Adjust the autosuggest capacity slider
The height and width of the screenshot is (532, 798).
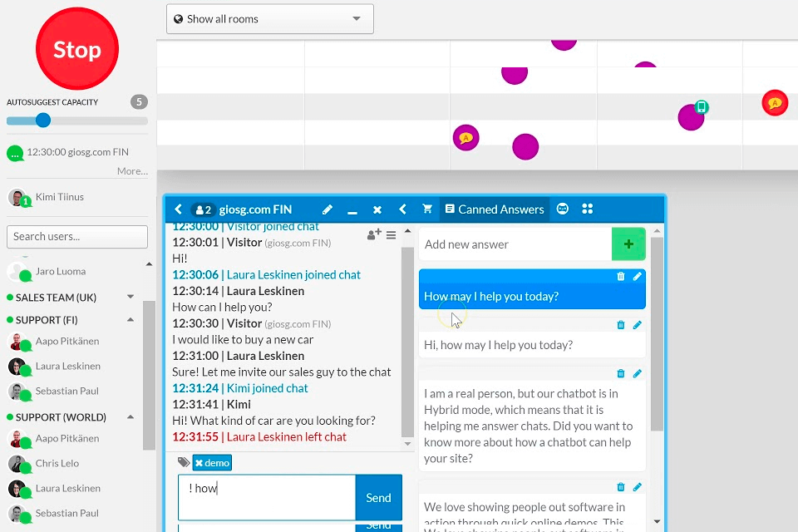point(42,120)
